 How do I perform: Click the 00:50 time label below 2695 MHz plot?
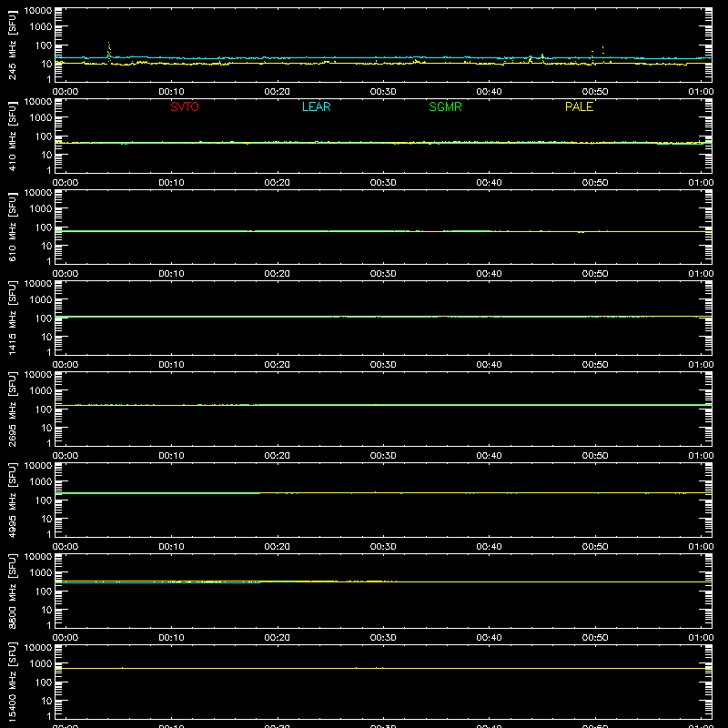click(x=595, y=456)
